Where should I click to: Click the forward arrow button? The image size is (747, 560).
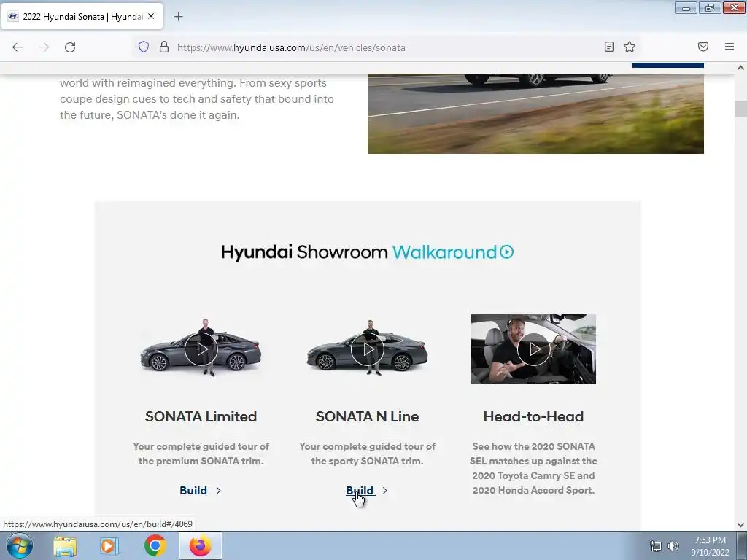point(44,47)
